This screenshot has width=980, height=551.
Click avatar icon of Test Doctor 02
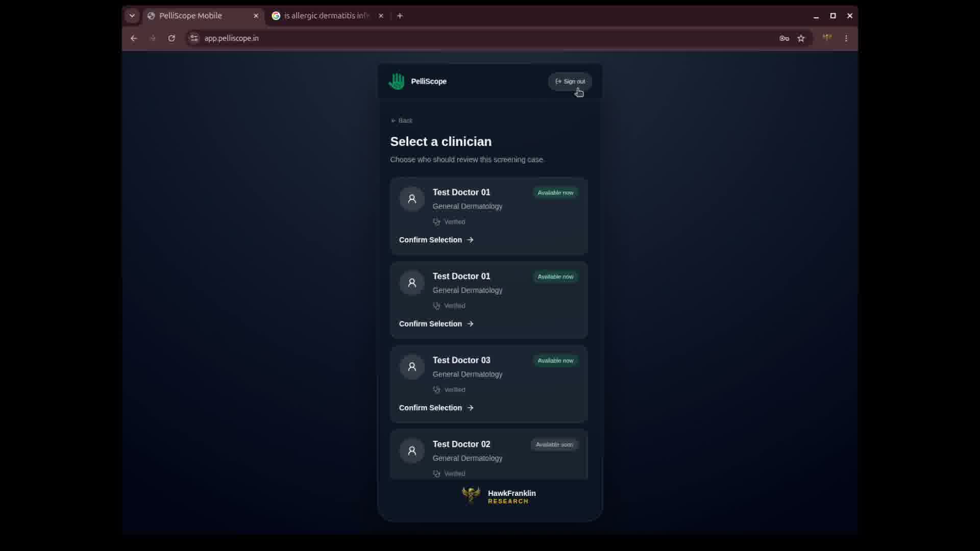(412, 451)
